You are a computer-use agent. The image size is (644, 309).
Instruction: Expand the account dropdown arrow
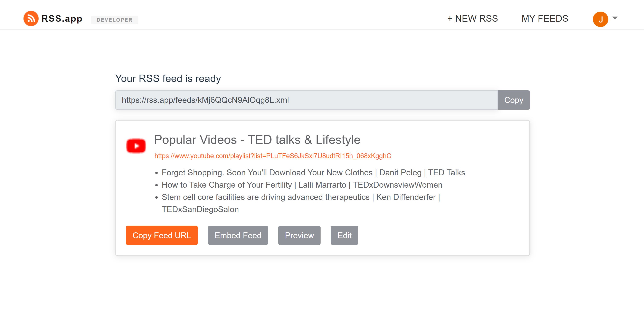point(615,18)
